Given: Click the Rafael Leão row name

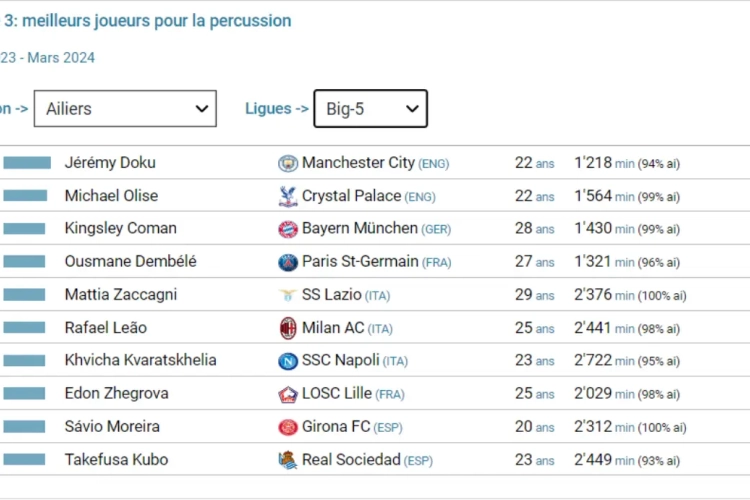Looking at the screenshot, I should coord(106,328).
